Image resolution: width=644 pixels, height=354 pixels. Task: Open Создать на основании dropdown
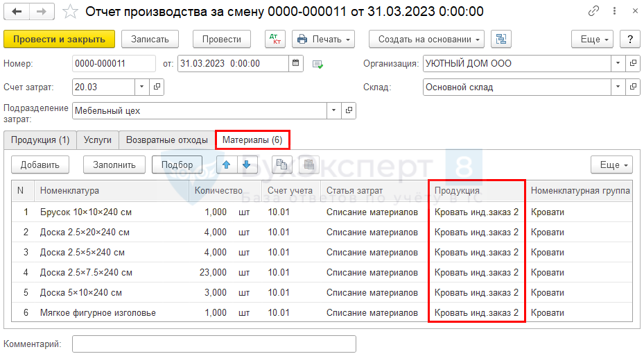[x=426, y=39]
